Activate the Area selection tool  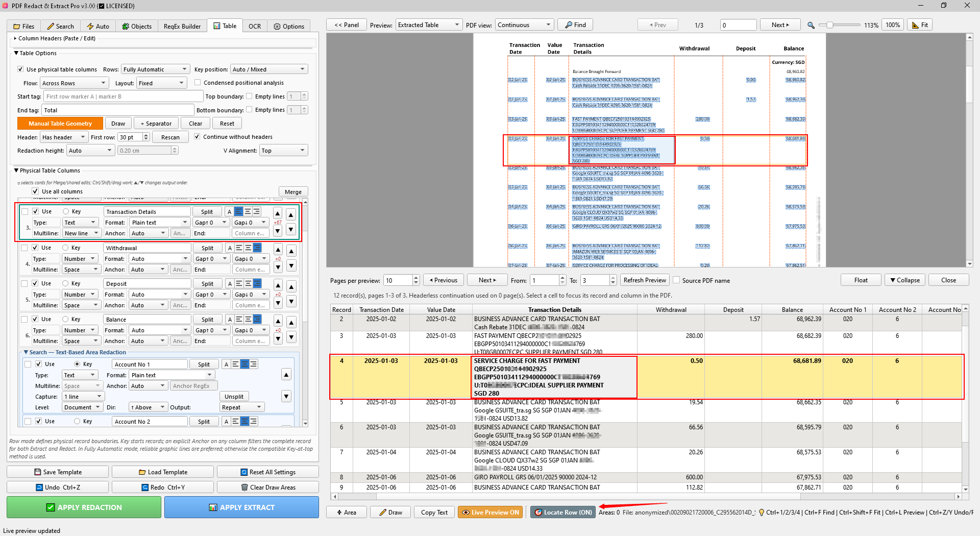click(347, 513)
